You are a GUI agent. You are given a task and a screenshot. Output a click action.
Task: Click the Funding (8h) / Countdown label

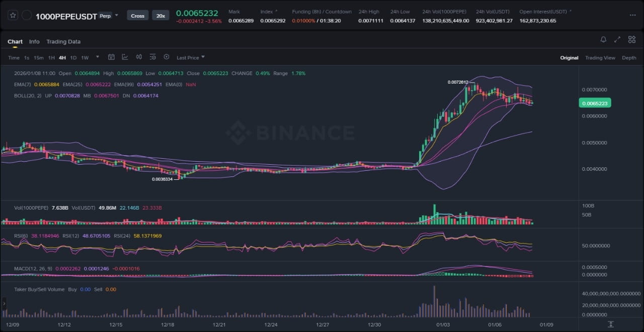click(322, 12)
